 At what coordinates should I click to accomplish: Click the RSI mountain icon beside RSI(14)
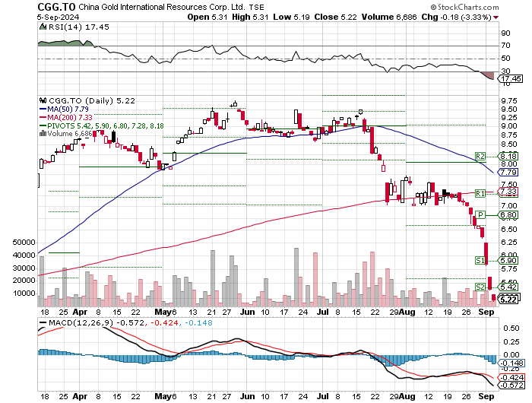(x=43, y=27)
